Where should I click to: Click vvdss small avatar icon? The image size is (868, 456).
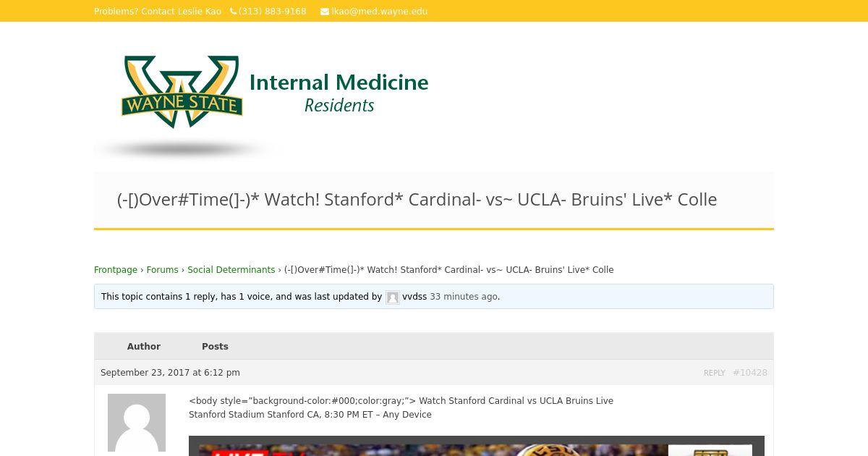[393, 297]
